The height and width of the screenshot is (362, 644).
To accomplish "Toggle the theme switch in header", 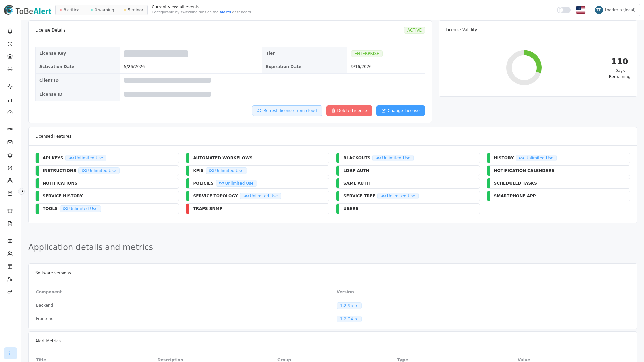I will click(564, 10).
